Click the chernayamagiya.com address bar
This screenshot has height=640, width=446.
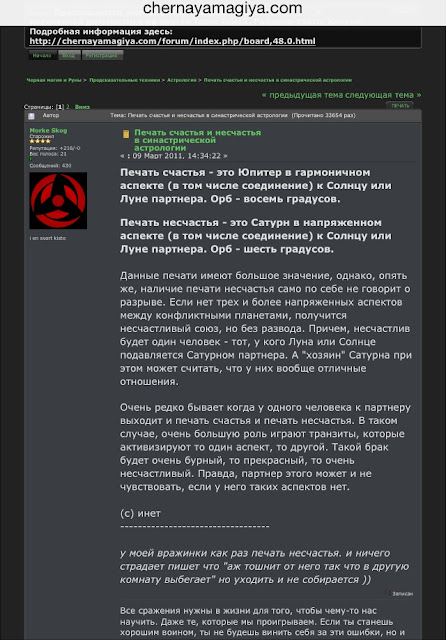coord(223,8)
